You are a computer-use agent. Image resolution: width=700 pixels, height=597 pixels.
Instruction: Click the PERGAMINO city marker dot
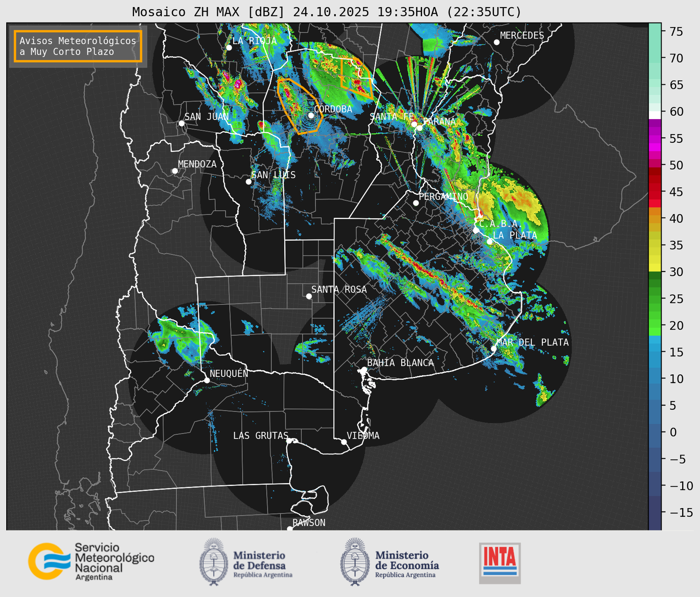pyautogui.click(x=416, y=203)
